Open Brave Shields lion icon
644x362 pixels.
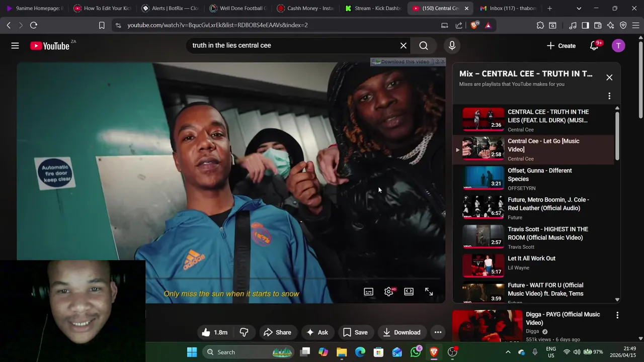[474, 25]
